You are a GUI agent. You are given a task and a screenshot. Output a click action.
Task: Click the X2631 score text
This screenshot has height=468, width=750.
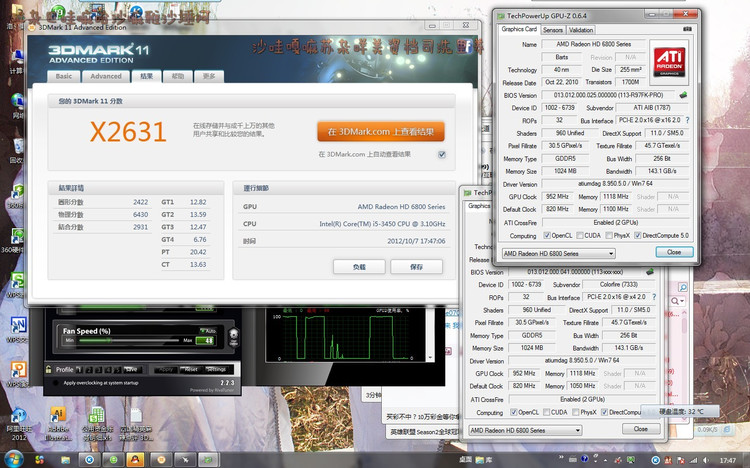coord(128,132)
